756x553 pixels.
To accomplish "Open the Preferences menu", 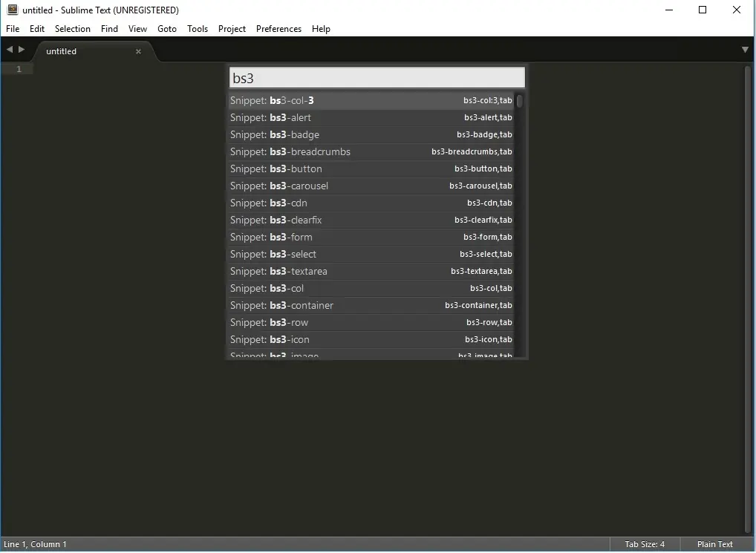I will click(278, 29).
